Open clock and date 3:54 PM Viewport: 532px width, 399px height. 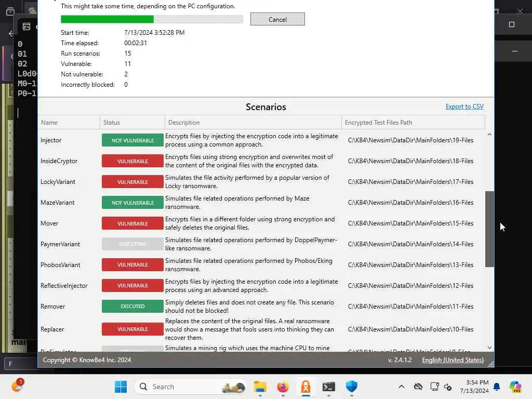(474, 387)
